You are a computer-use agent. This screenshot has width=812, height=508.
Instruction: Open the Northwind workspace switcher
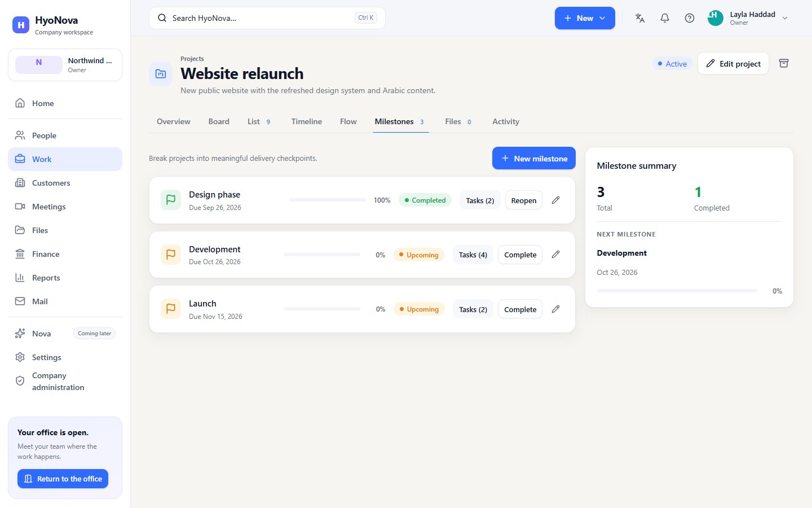tap(65, 65)
